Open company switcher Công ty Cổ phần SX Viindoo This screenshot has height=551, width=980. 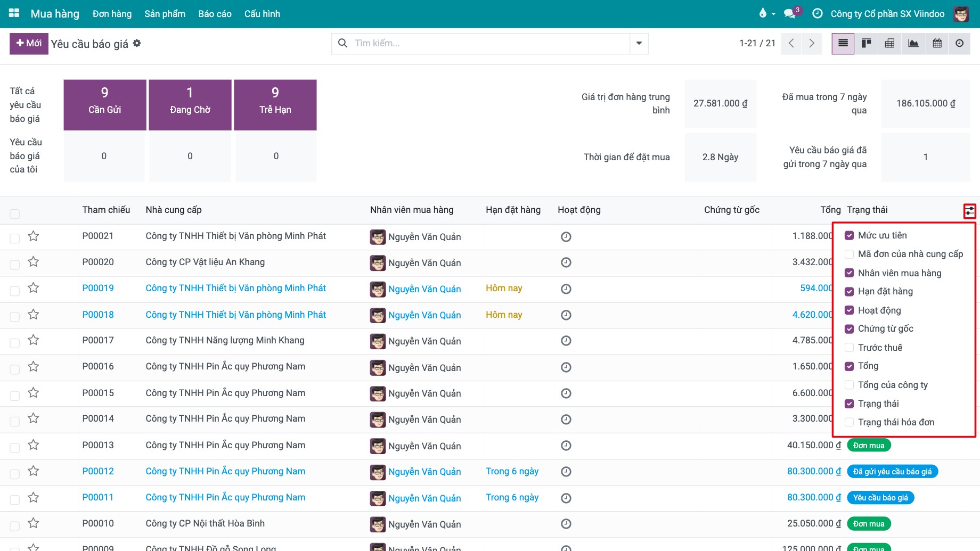coord(887,14)
